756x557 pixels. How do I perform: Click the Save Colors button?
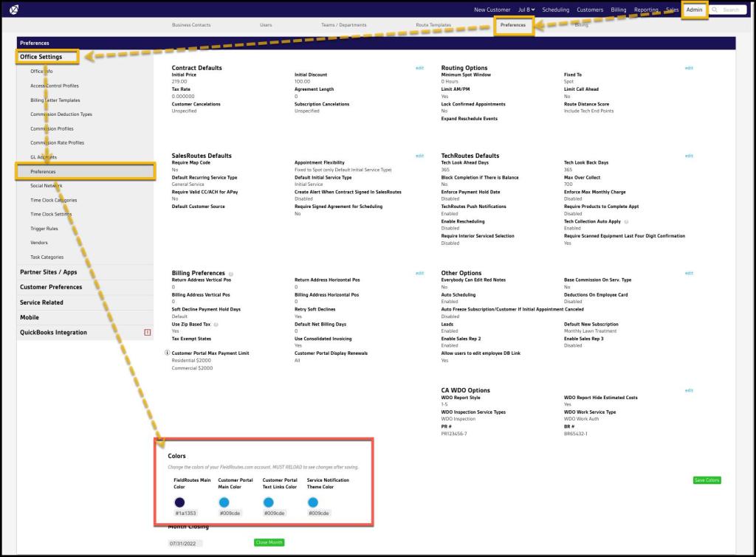coord(707,480)
